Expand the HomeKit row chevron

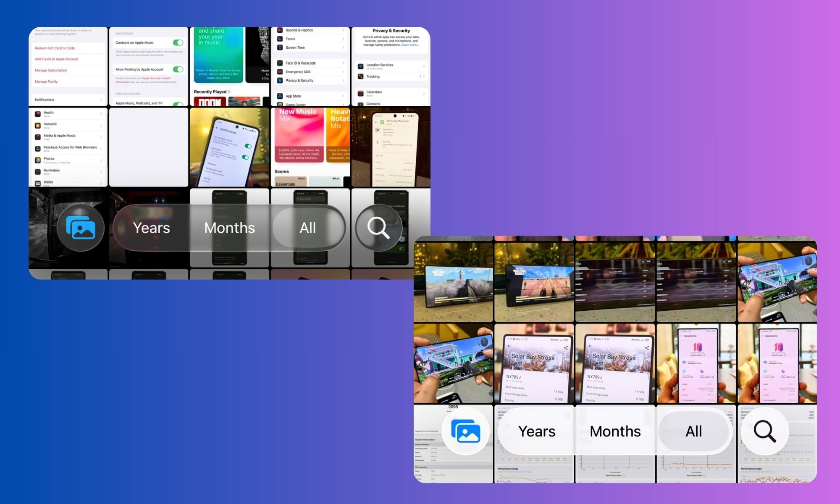pyautogui.click(x=101, y=125)
